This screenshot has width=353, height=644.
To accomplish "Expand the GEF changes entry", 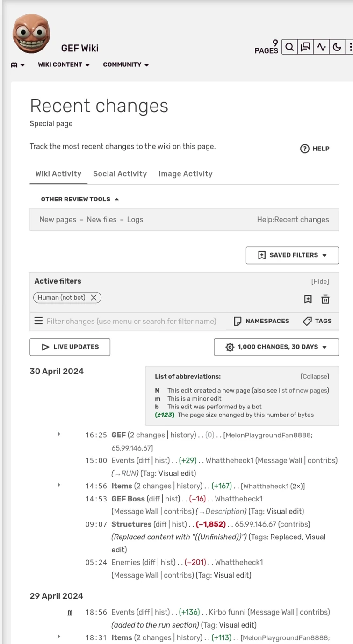I will pos(58,434).
